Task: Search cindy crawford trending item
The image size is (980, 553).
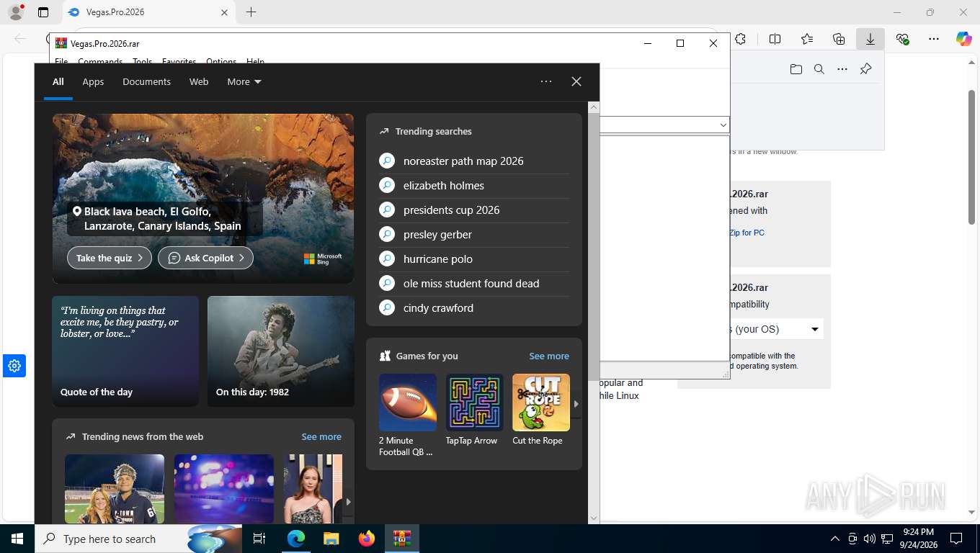Action: pos(474,308)
